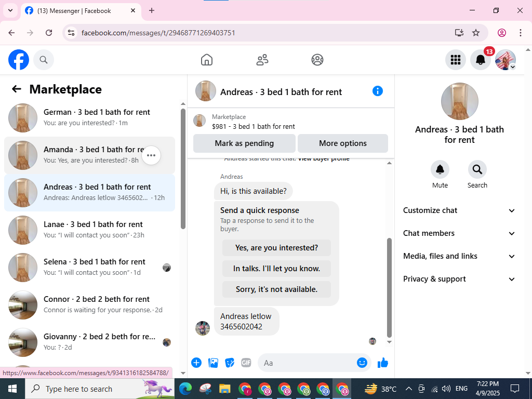Open a new browser tab
This screenshot has height=399, width=532.
click(x=152, y=10)
